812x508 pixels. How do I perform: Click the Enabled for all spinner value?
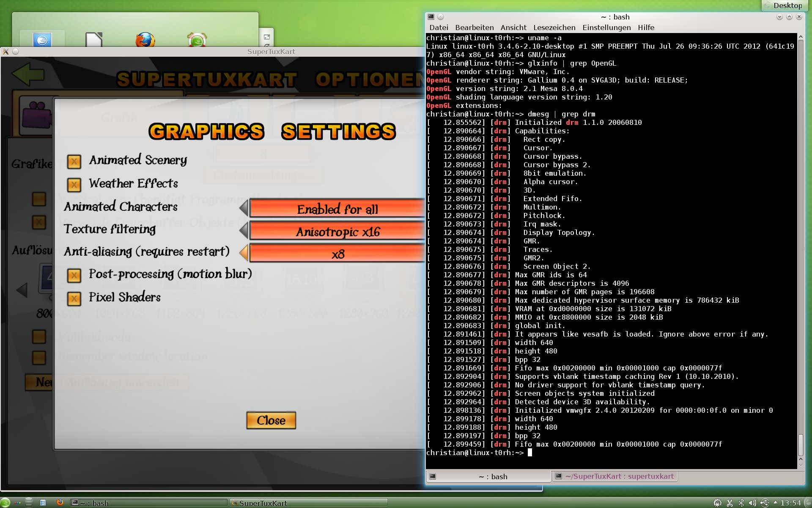pos(337,209)
